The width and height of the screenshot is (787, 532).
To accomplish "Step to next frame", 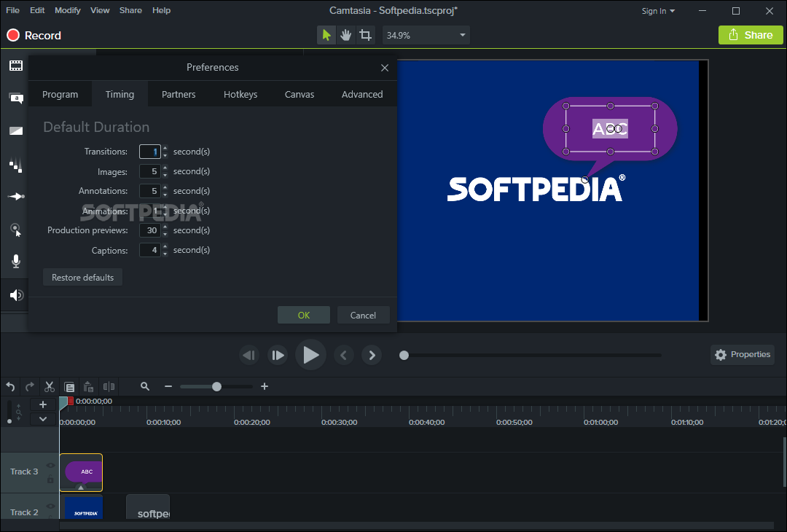I will pyautogui.click(x=278, y=356).
